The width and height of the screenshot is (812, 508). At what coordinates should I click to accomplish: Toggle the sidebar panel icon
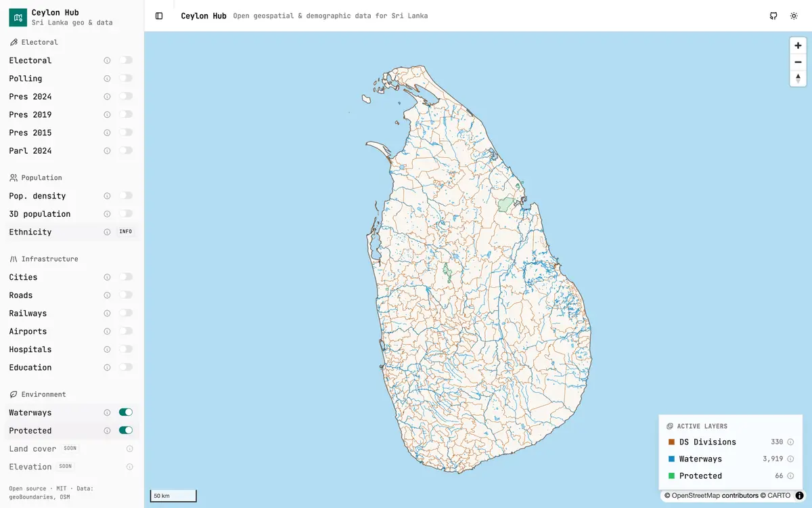pos(159,16)
